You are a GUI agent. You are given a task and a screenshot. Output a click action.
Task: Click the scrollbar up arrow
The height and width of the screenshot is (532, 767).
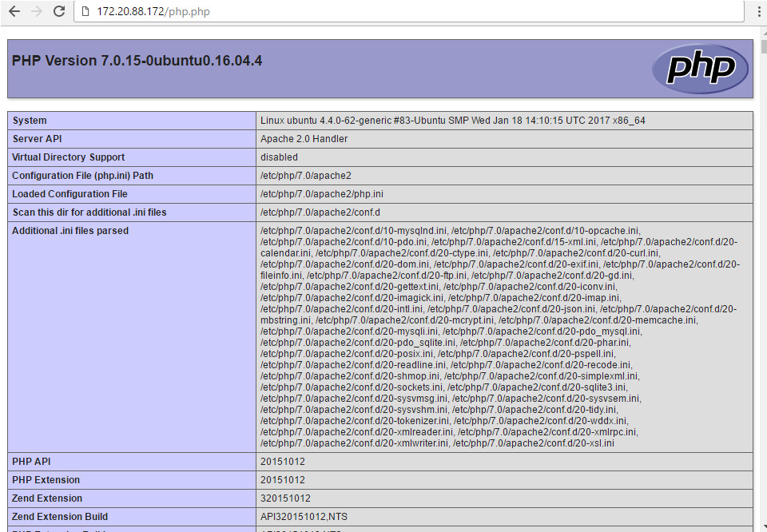764,33
